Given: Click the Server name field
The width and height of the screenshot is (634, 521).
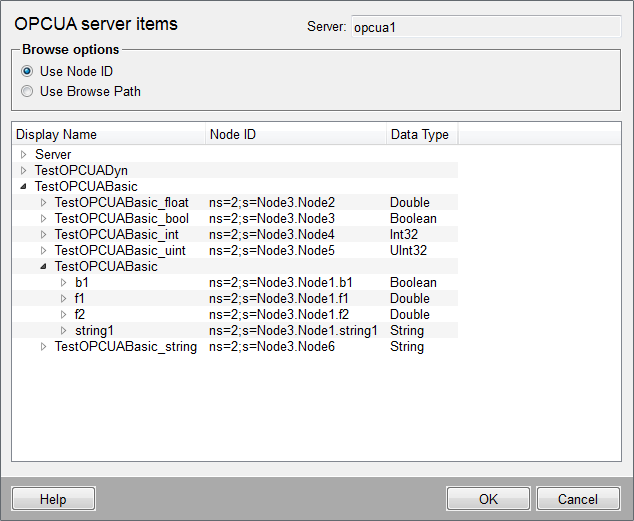Looking at the screenshot, I should pyautogui.click(x=485, y=27).
